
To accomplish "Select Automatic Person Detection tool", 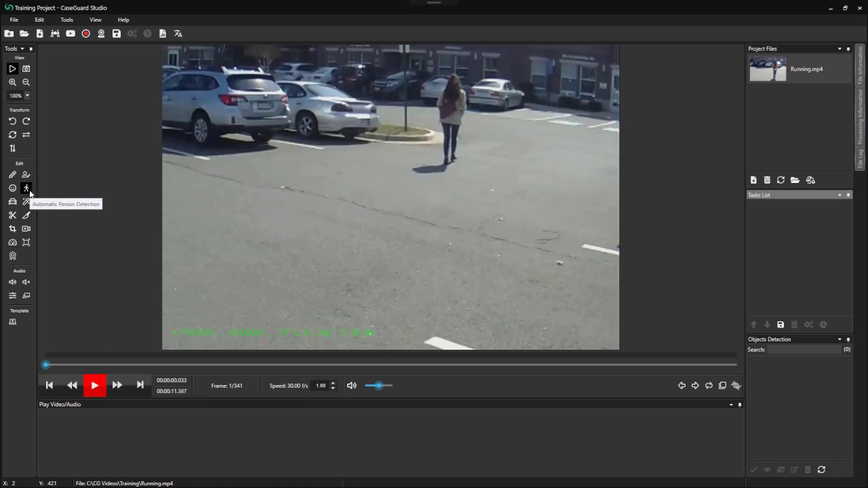I will coord(26,188).
